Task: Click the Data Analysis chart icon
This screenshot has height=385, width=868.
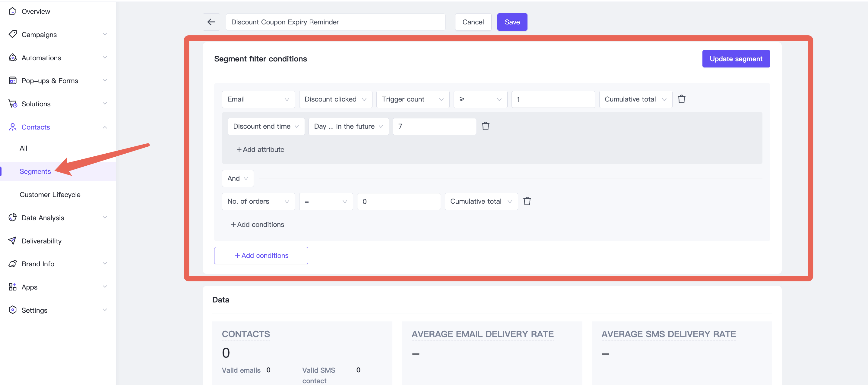Action: tap(12, 218)
